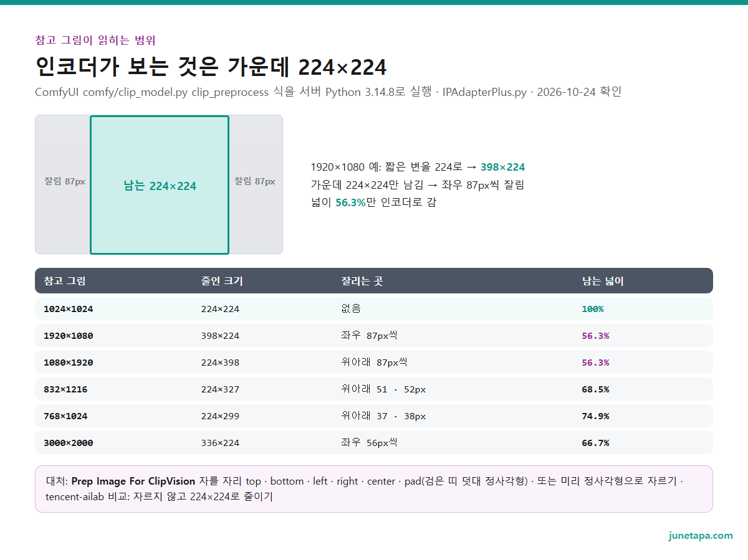Select the 잘리는 곳 column header

pyautogui.click(x=362, y=281)
